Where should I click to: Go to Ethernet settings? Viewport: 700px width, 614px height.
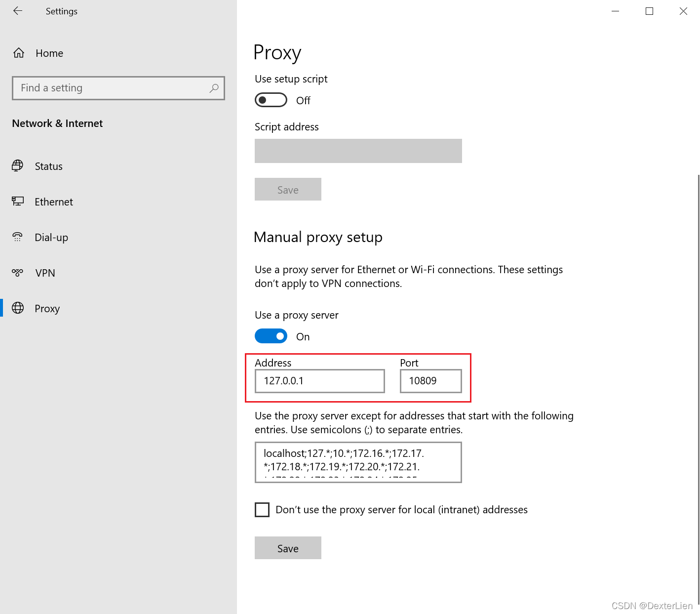[54, 202]
